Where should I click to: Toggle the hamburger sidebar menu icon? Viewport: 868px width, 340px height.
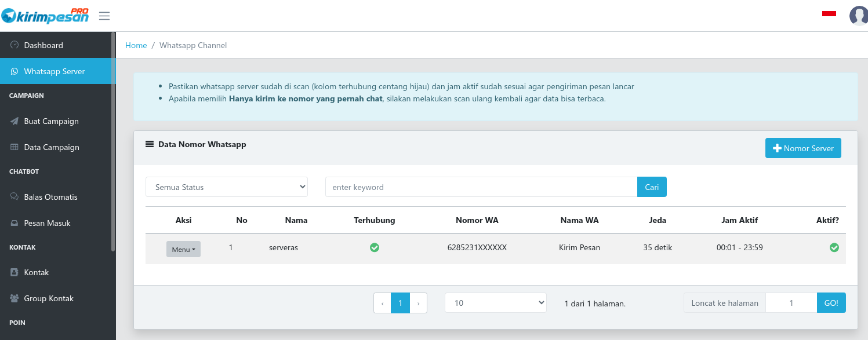[x=104, y=16]
